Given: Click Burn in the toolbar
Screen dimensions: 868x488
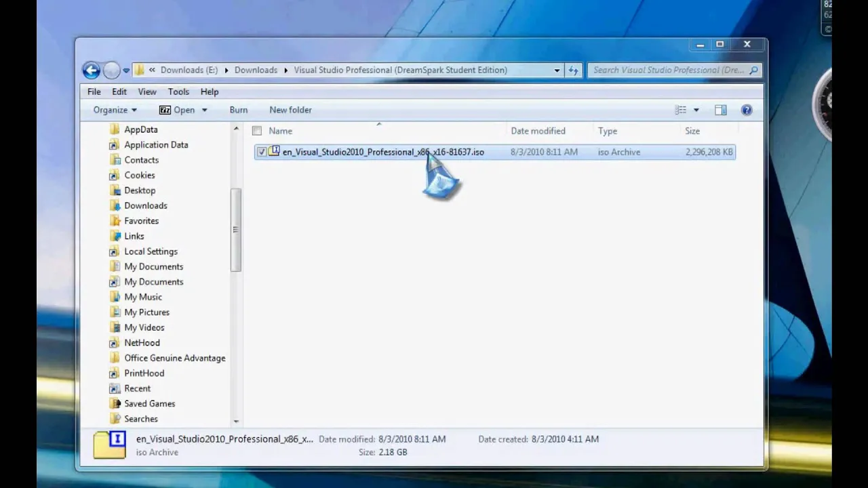Looking at the screenshot, I should (239, 110).
